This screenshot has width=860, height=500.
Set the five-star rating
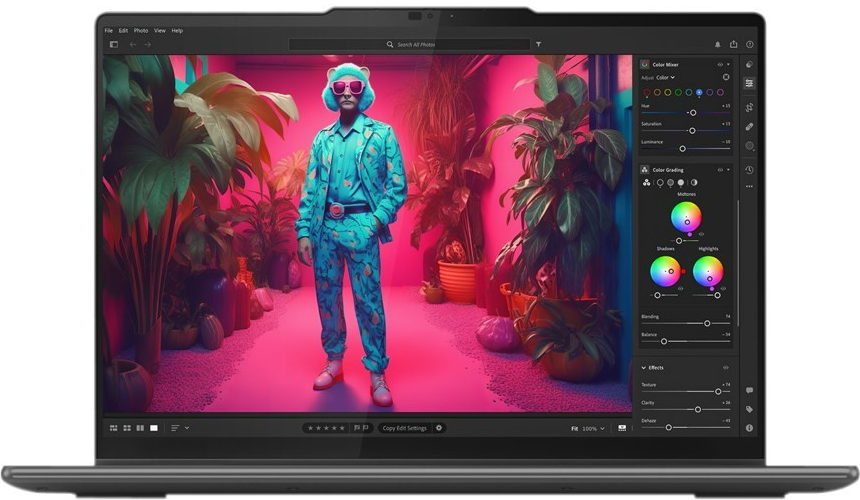(342, 428)
